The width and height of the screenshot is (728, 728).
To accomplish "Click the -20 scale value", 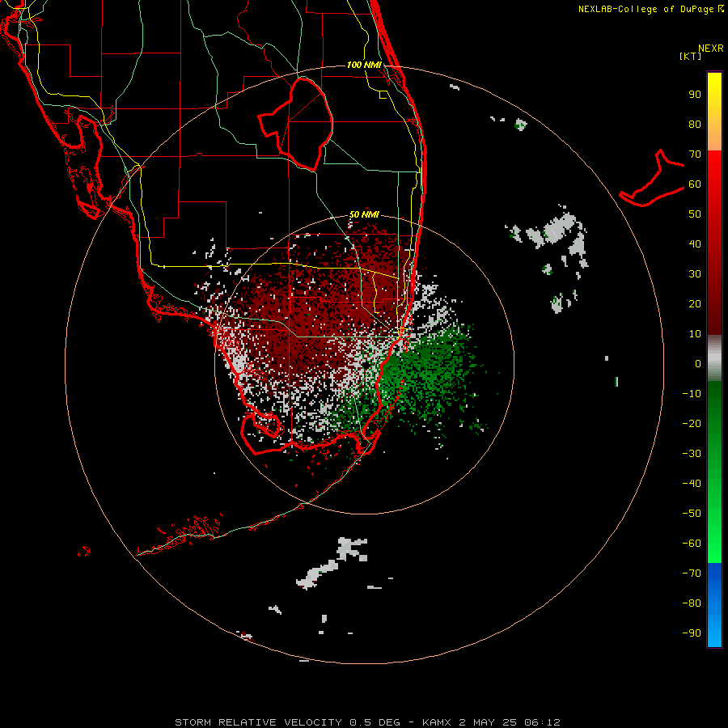I will [692, 423].
